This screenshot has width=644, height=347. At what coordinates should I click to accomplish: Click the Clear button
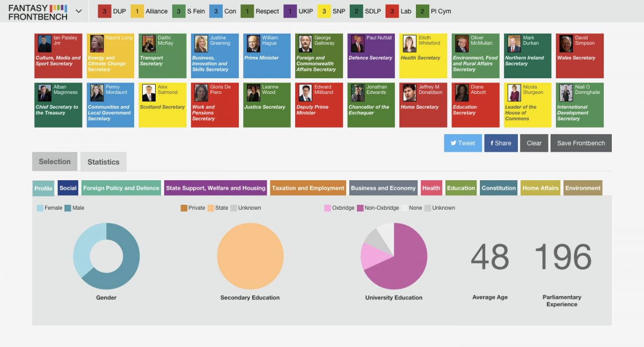534,143
